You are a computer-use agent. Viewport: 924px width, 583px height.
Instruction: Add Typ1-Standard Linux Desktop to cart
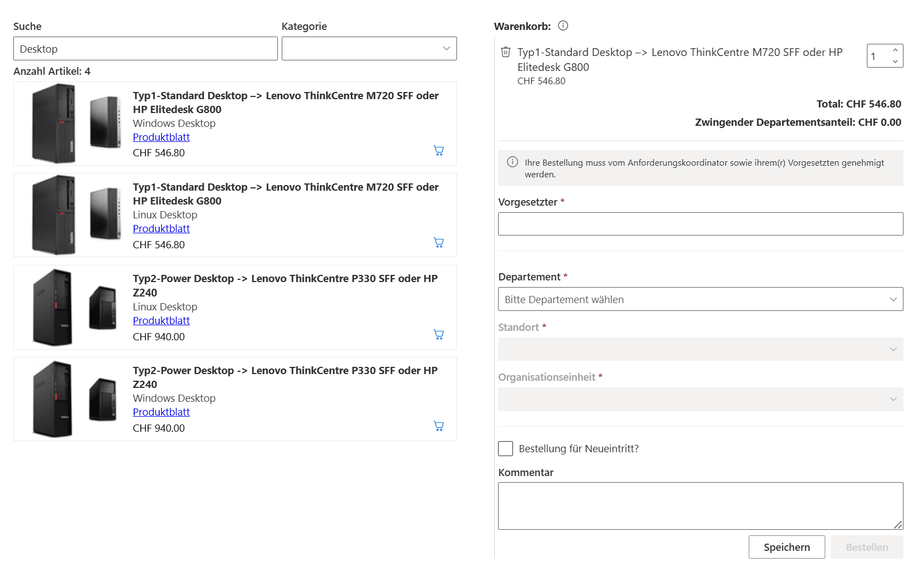pyautogui.click(x=439, y=243)
